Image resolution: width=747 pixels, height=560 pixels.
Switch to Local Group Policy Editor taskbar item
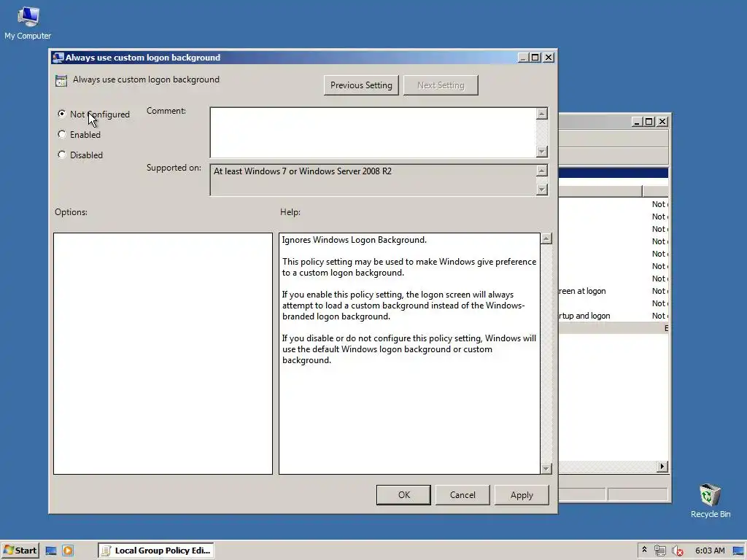pos(156,551)
